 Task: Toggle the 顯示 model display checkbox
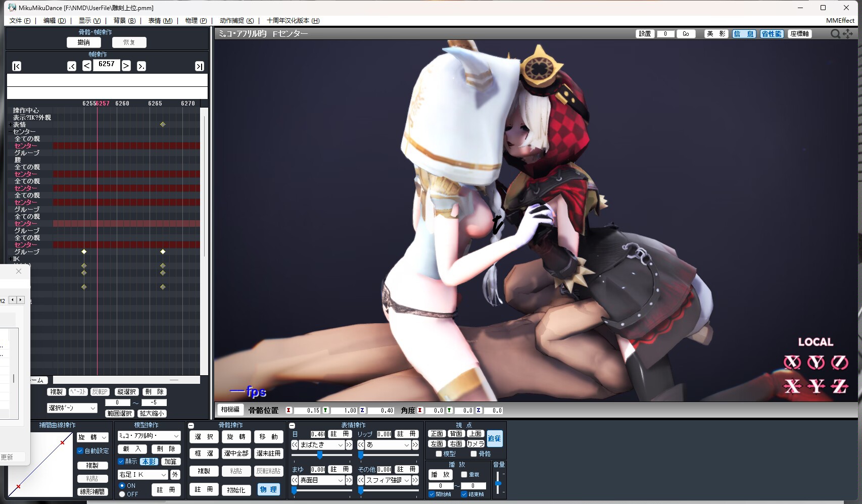tap(121, 462)
